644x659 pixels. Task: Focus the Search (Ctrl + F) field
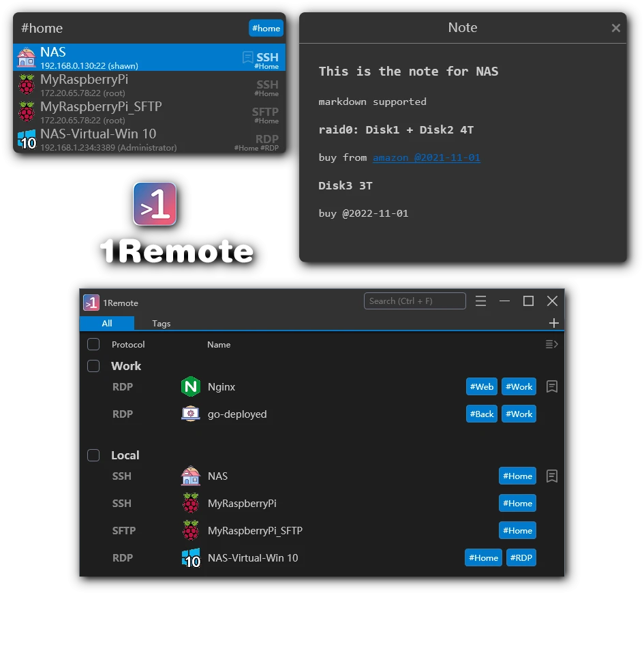pos(415,301)
